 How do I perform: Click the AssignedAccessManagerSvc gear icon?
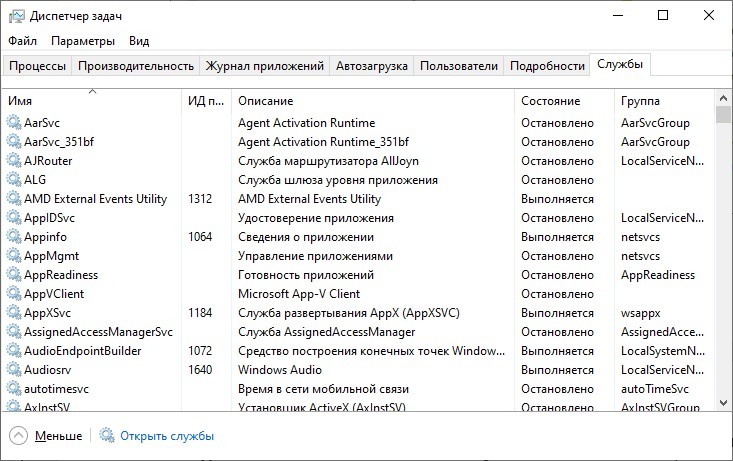14,332
